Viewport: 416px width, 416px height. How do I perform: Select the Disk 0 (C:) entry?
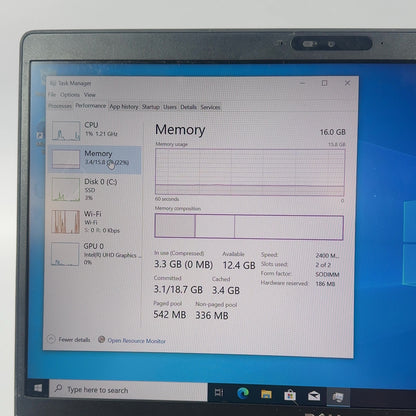coord(95,189)
